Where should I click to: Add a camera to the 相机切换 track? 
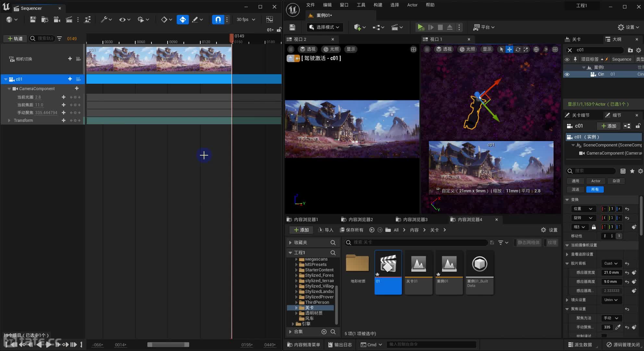pyautogui.click(x=70, y=59)
